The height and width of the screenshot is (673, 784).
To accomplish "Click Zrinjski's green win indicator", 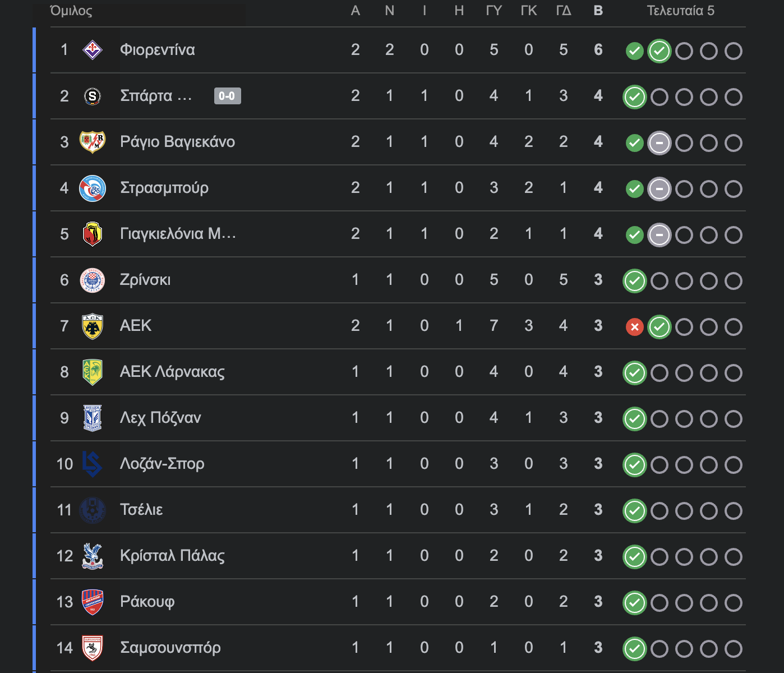I will coord(634,281).
